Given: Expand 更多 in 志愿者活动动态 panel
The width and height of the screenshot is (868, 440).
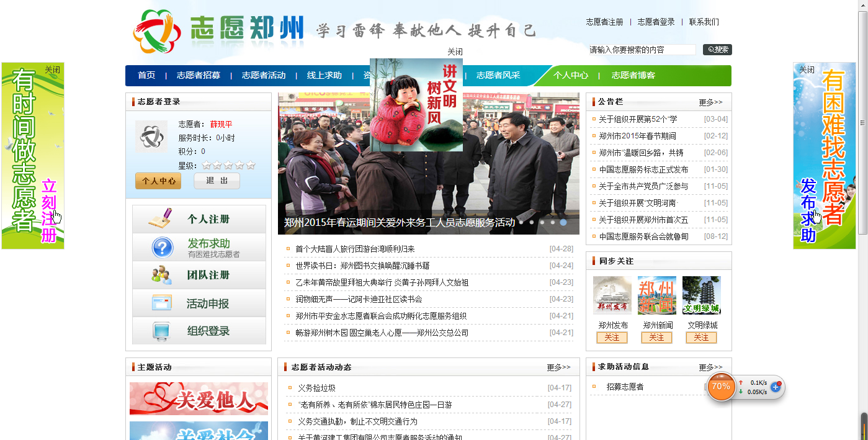Looking at the screenshot, I should point(558,367).
